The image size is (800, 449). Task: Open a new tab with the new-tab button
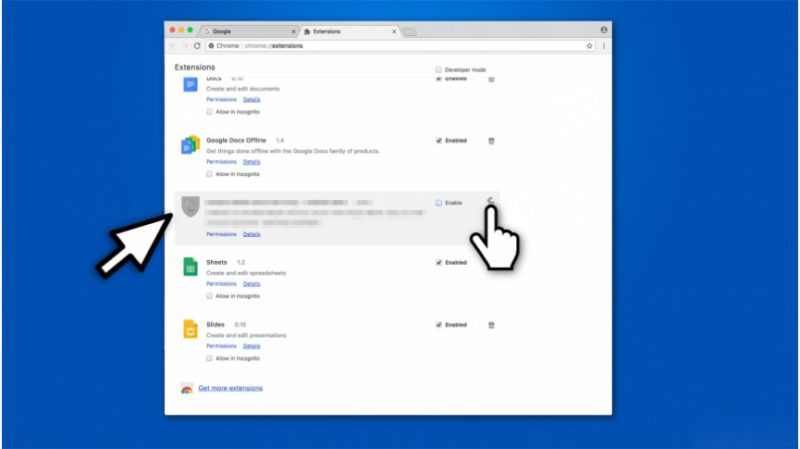(410, 32)
